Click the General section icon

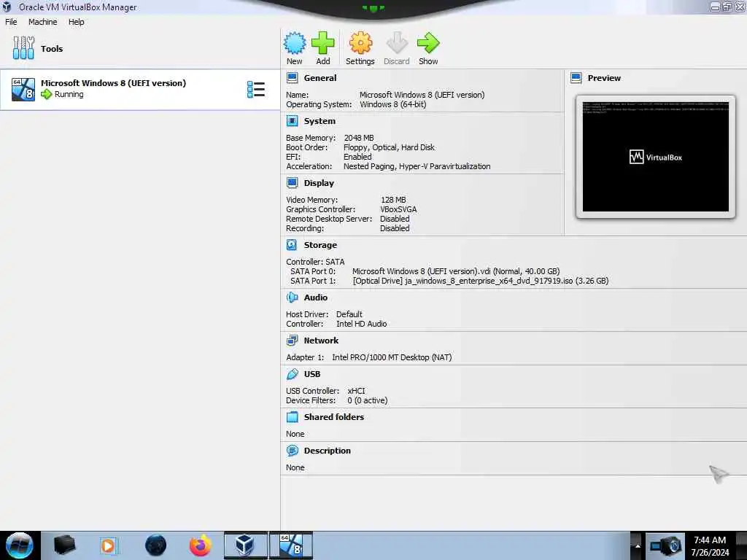292,77
